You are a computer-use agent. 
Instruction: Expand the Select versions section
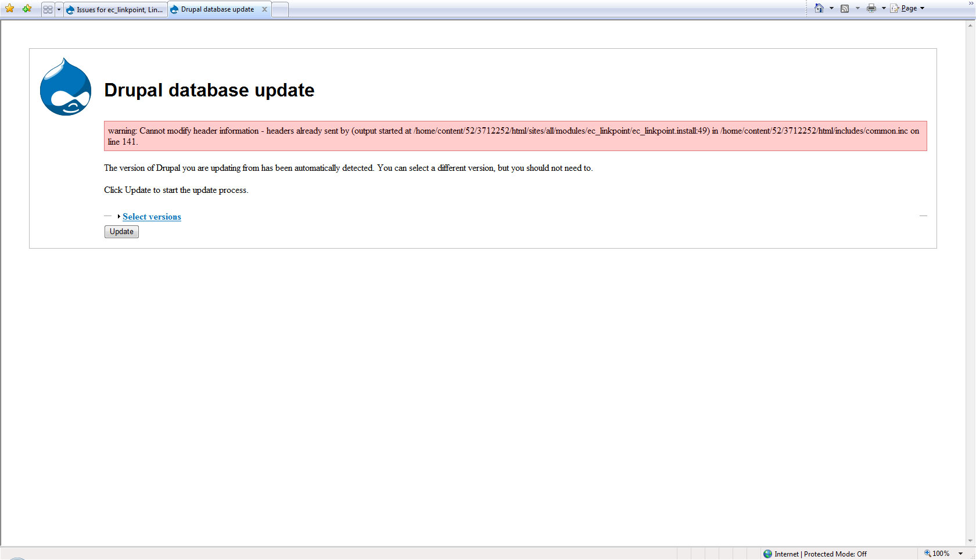coord(119,217)
